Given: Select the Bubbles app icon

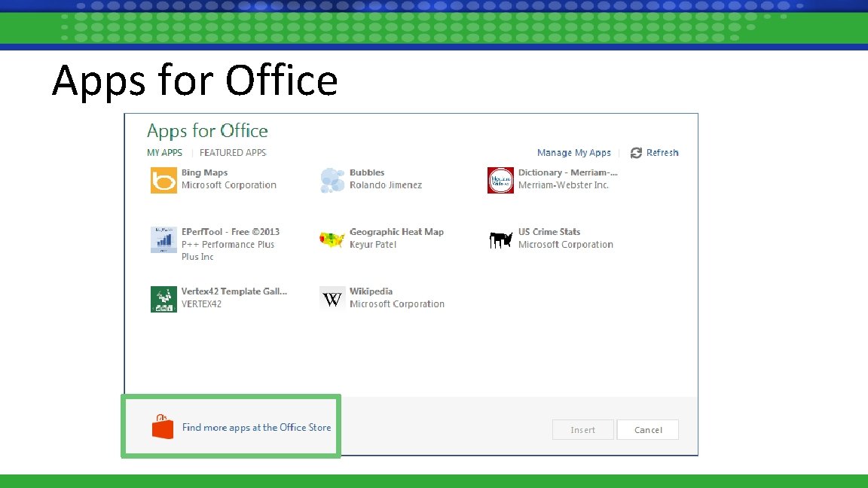Looking at the screenshot, I should (x=332, y=181).
